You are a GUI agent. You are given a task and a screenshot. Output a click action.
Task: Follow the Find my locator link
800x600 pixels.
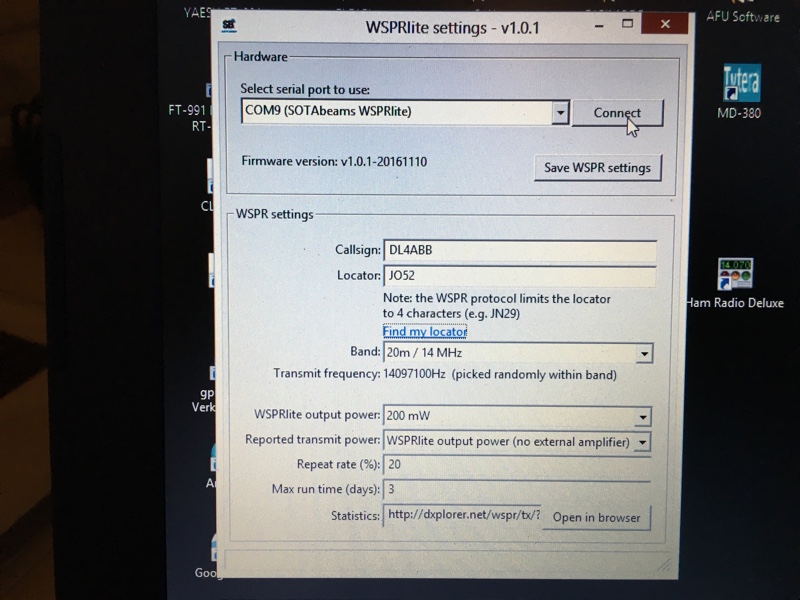tap(425, 332)
